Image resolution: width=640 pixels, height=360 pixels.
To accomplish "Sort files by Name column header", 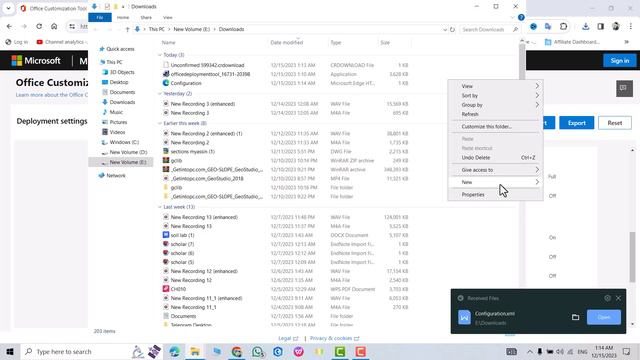I will [168, 42].
